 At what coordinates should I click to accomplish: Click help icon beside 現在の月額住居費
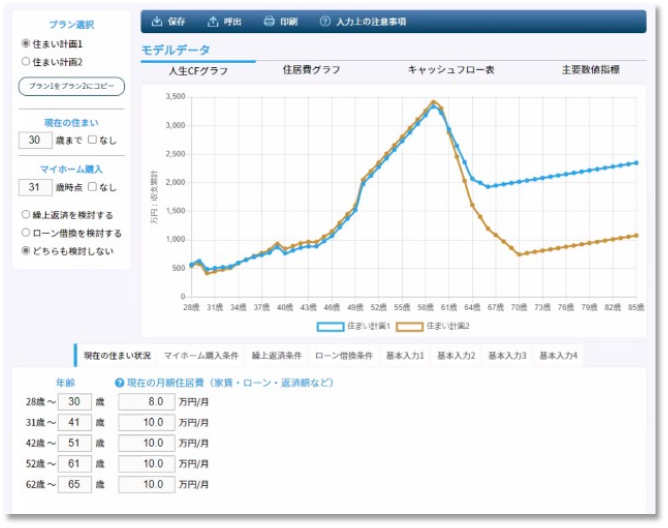click(120, 382)
